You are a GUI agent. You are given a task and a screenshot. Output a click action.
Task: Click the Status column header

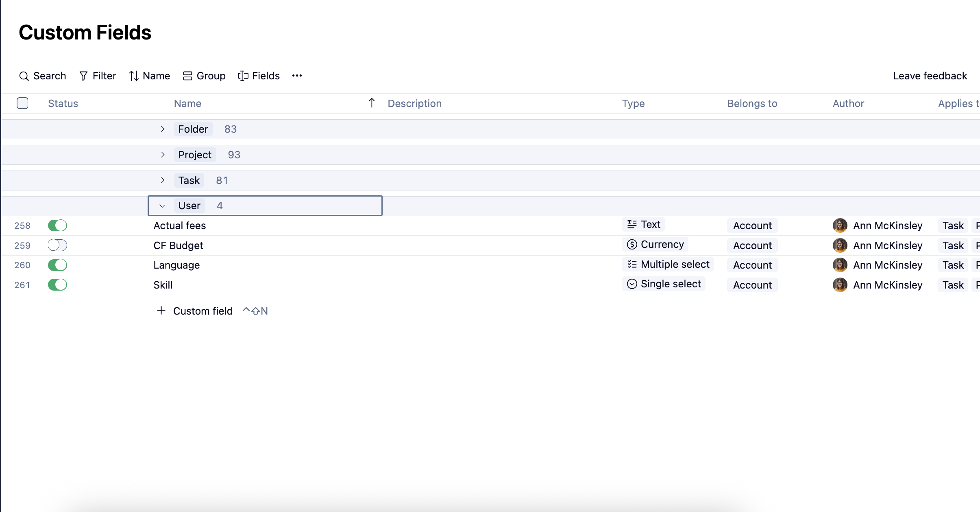click(x=63, y=103)
